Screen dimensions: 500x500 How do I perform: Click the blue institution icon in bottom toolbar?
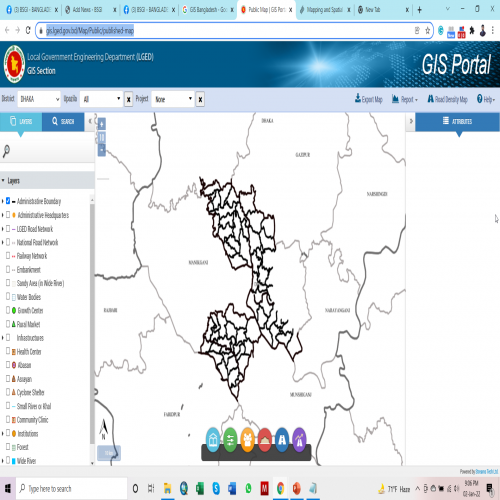(213, 440)
